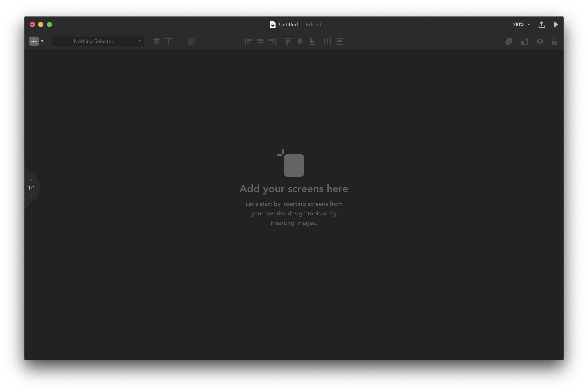Close the window with the red button
Image resolution: width=588 pixels, height=392 pixels.
pyautogui.click(x=32, y=24)
